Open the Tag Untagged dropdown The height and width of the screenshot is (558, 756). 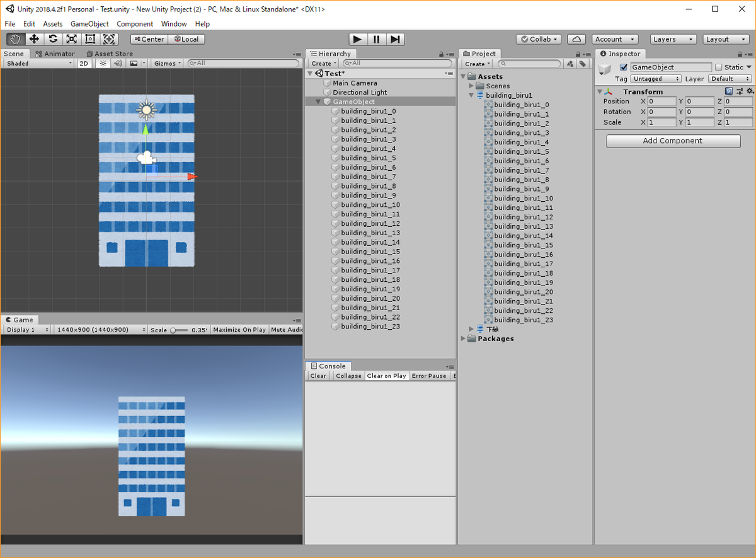click(656, 79)
